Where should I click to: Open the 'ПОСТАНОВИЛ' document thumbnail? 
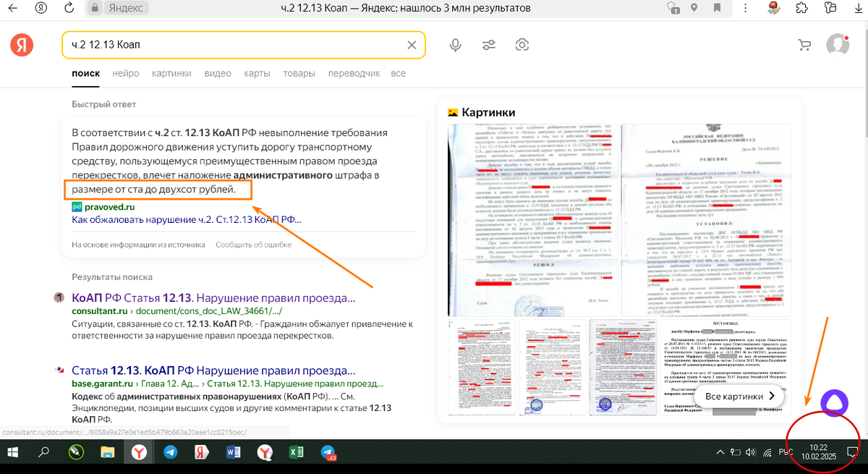point(727,368)
